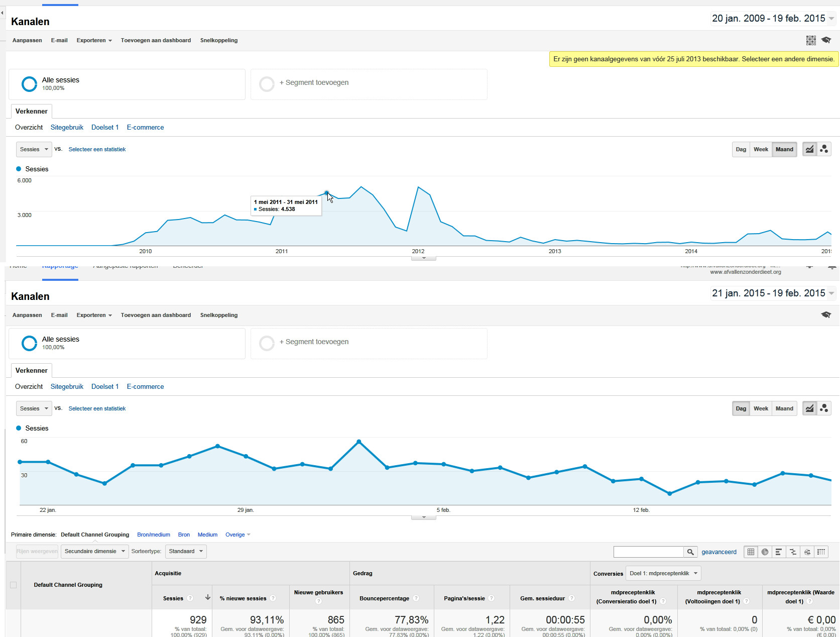This screenshot has height=637, width=840.
Task: Collapse the sidebar with the small left arrow
Action: point(2,13)
